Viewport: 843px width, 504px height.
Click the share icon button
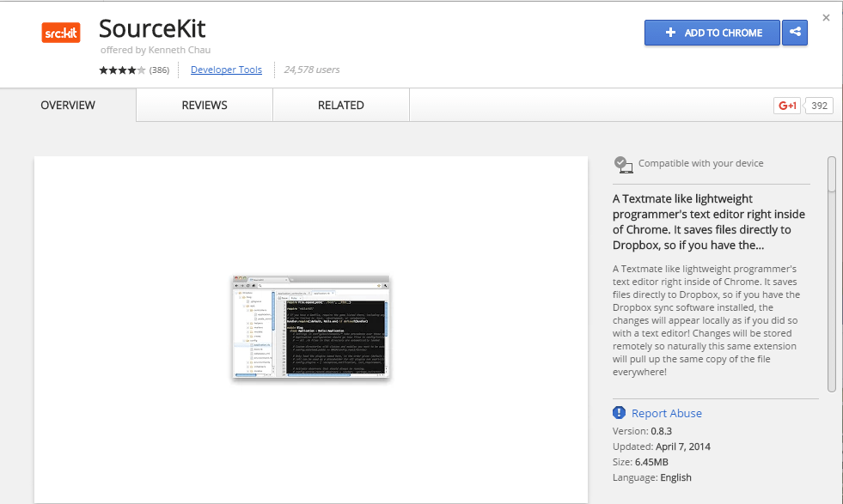pyautogui.click(x=795, y=33)
